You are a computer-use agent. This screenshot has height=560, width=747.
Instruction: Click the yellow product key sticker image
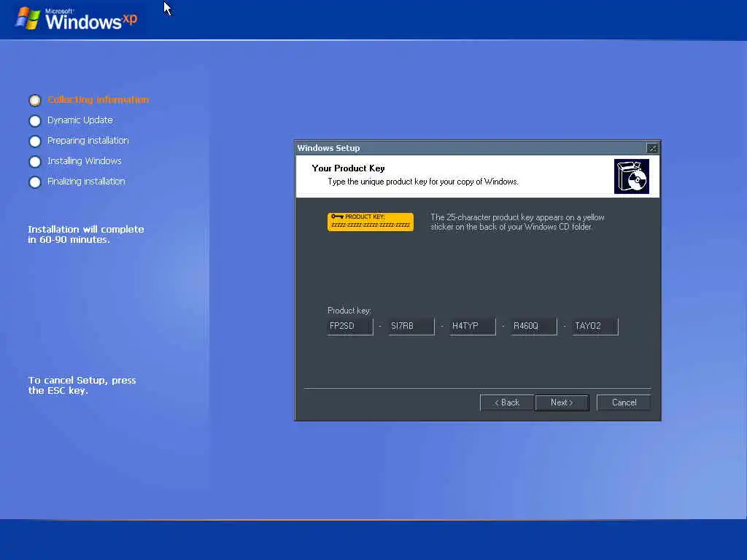(370, 222)
